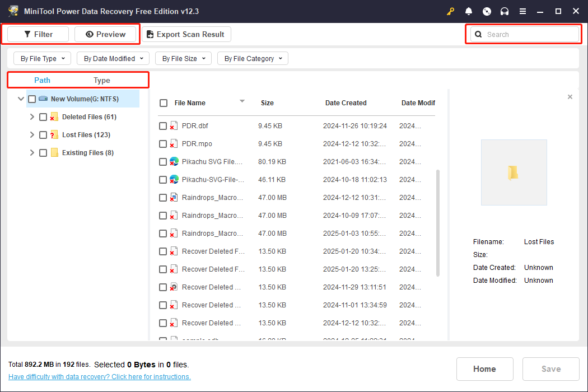Close the preview panel with X

[570, 97]
